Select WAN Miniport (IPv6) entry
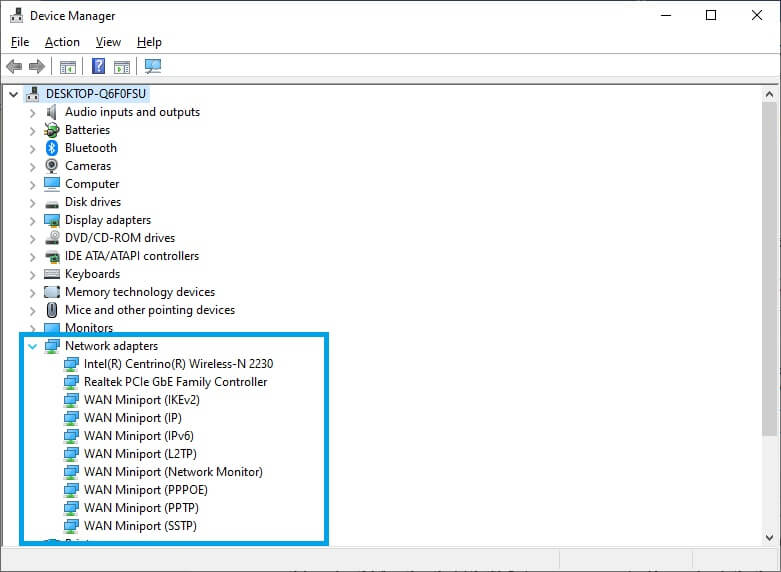This screenshot has height=572, width=781. pos(138,436)
